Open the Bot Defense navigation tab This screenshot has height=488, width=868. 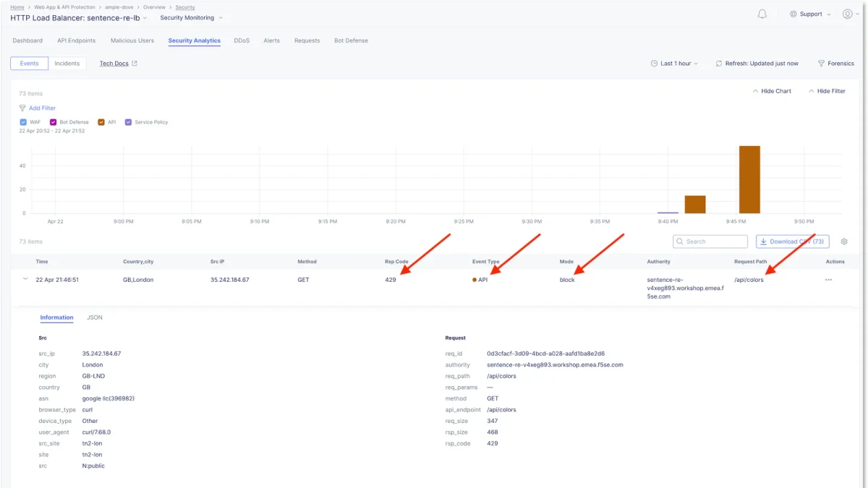352,40
